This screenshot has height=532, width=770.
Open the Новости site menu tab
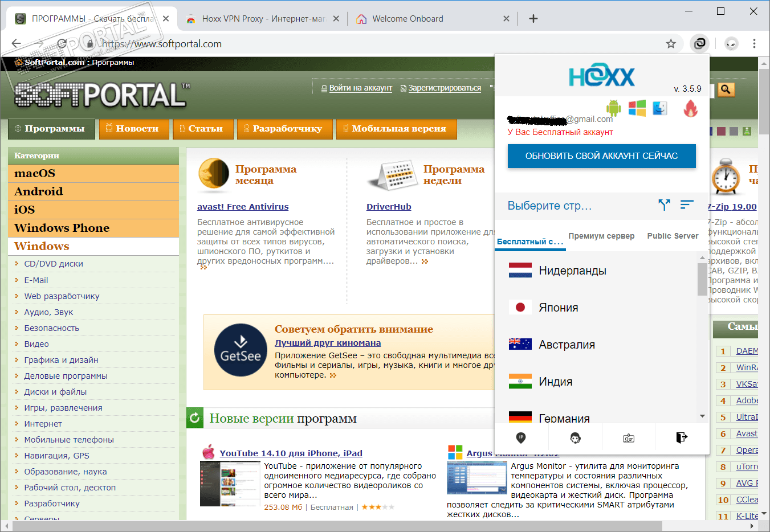tap(134, 129)
